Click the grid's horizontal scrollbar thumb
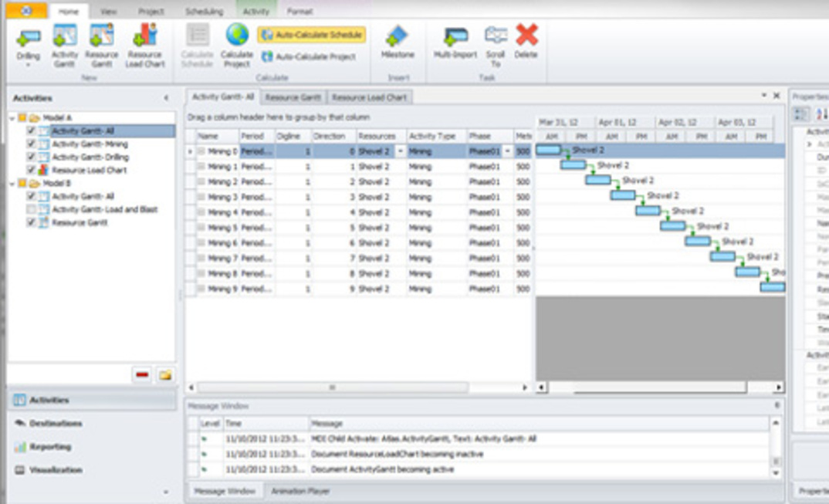The image size is (829, 504). point(333,387)
